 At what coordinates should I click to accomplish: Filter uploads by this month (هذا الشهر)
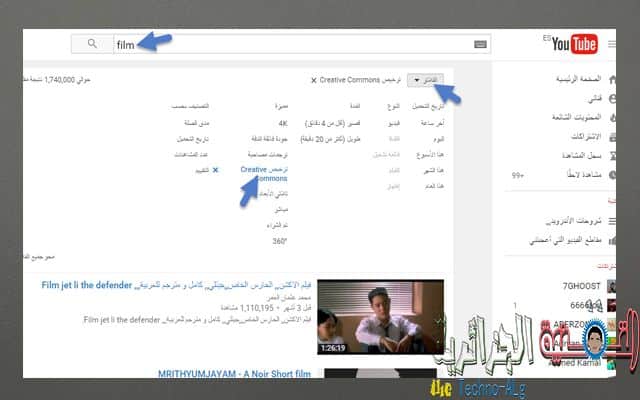pyautogui.click(x=433, y=170)
